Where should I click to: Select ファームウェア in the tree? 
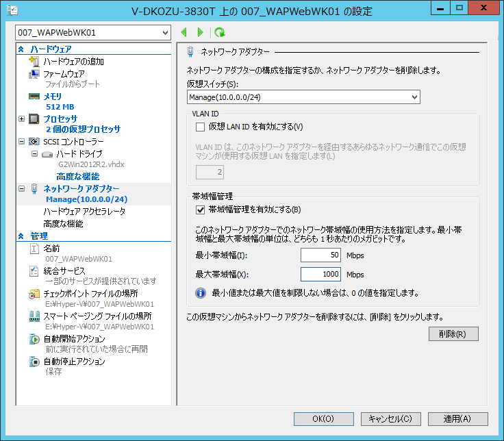click(x=64, y=74)
